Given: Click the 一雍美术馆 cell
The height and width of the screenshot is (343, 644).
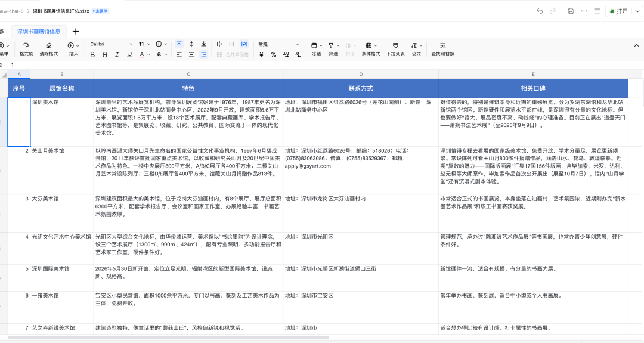Looking at the screenshot, I should (x=61, y=307).
